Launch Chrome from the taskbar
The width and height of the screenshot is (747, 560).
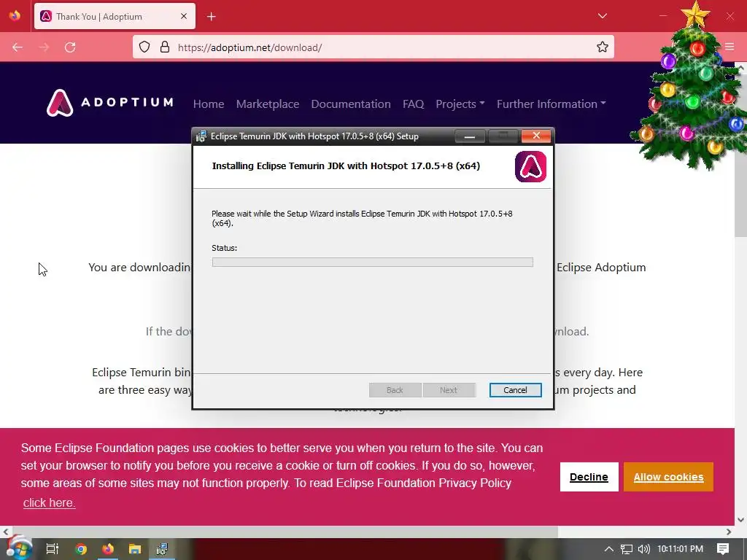(x=81, y=549)
